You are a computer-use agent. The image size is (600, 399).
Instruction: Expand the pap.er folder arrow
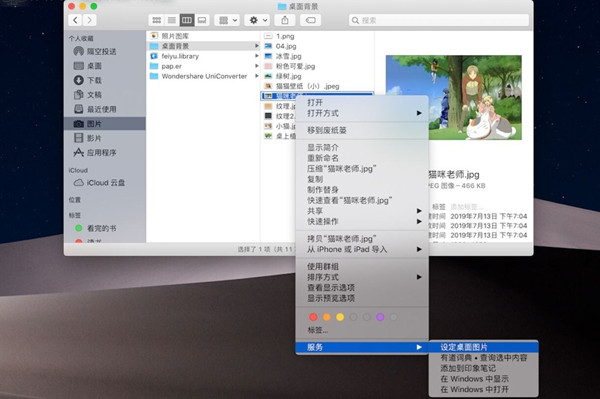(256, 66)
